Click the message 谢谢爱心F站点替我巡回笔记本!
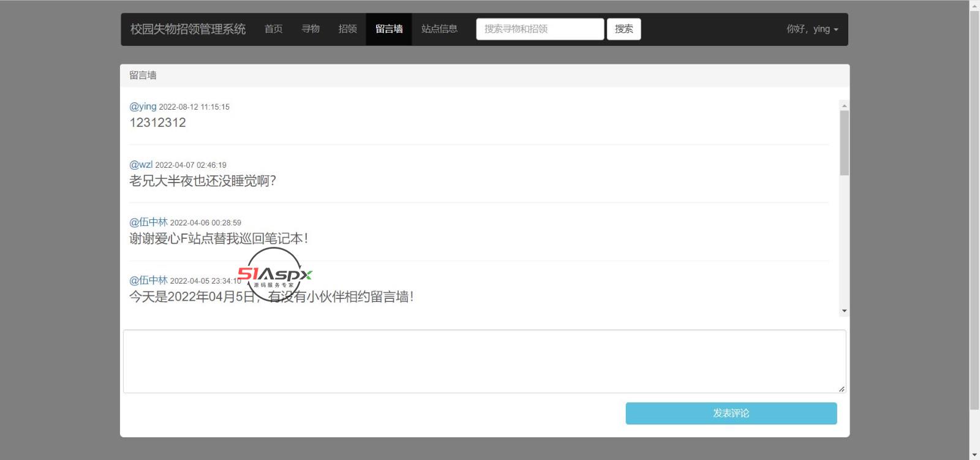Viewport: 980px width, 460px height. tap(219, 238)
